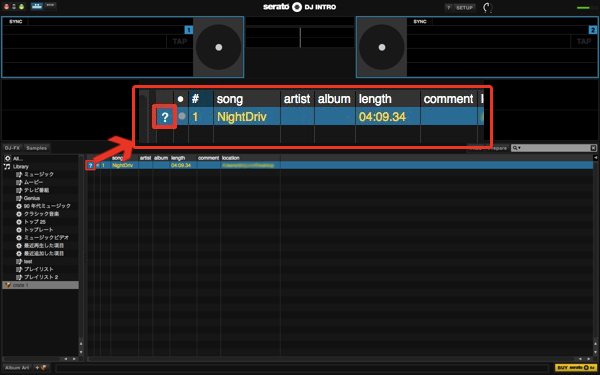Clear the search field with the X button
The image size is (600, 375).
coord(593,148)
